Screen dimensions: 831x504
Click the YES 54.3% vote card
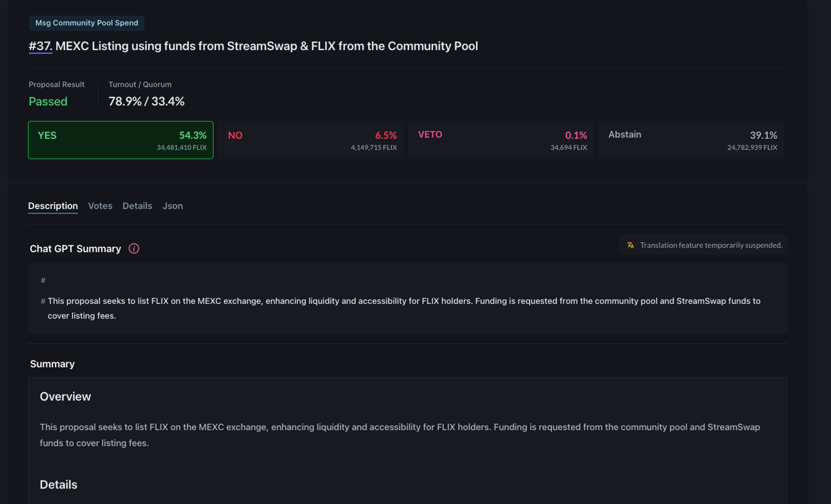pyautogui.click(x=120, y=140)
